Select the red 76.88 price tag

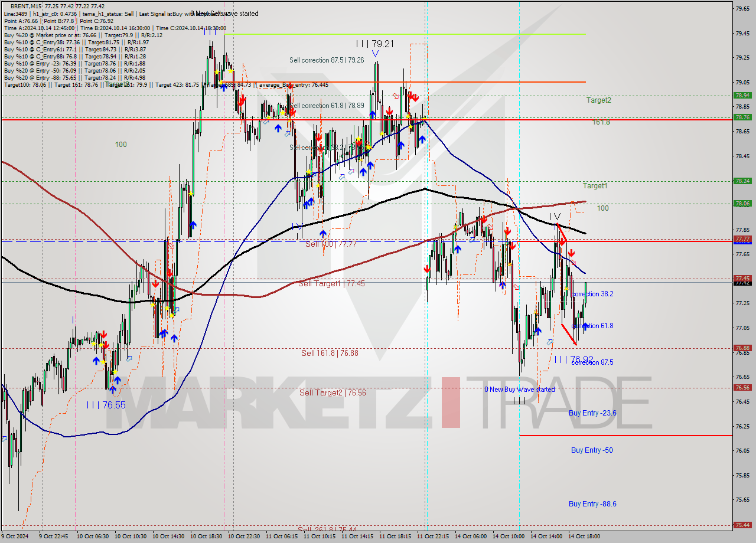(x=742, y=348)
